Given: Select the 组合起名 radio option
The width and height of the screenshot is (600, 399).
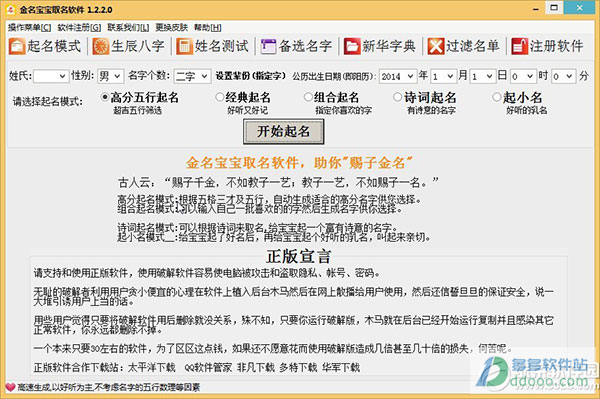Looking at the screenshot, I should pos(308,97).
